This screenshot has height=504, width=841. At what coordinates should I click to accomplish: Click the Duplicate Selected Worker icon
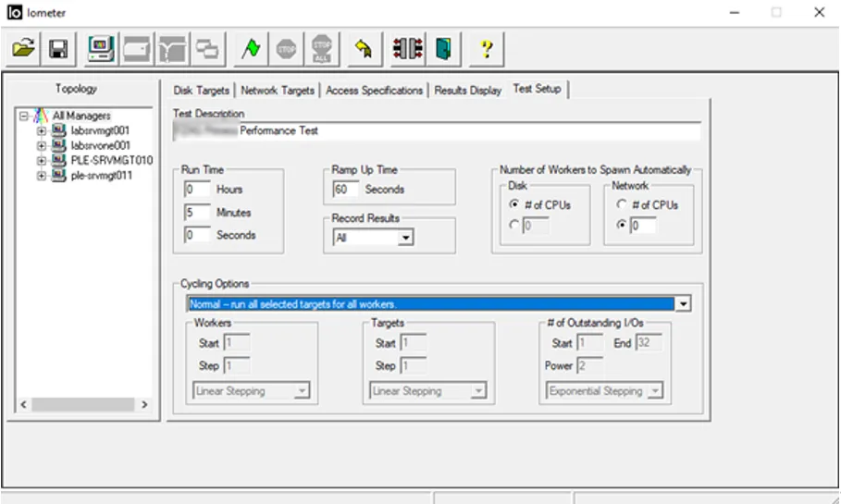click(207, 49)
